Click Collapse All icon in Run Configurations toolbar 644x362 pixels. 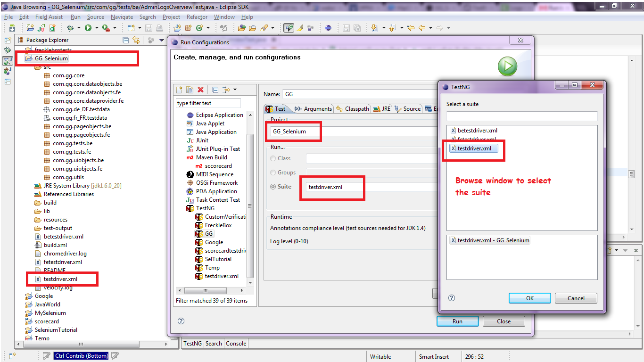point(215,90)
